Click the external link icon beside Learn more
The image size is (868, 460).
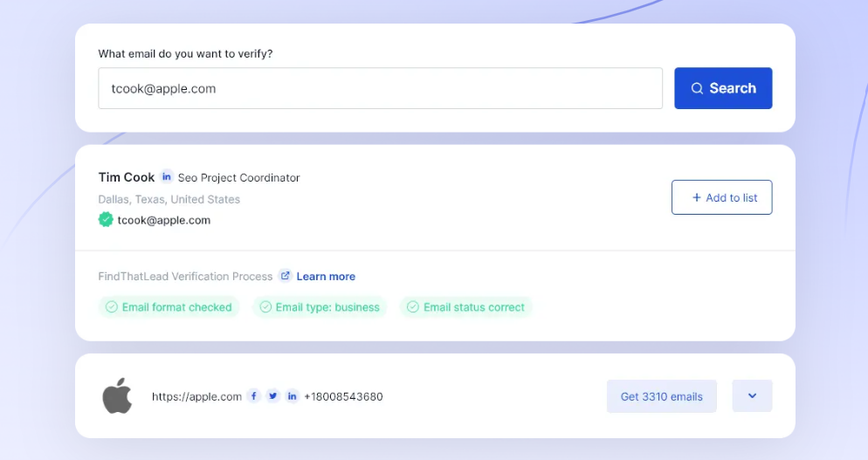click(x=285, y=276)
